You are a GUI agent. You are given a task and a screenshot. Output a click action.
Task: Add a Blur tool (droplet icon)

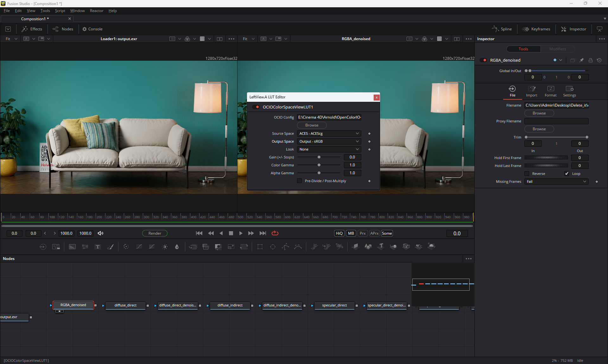[x=177, y=247]
